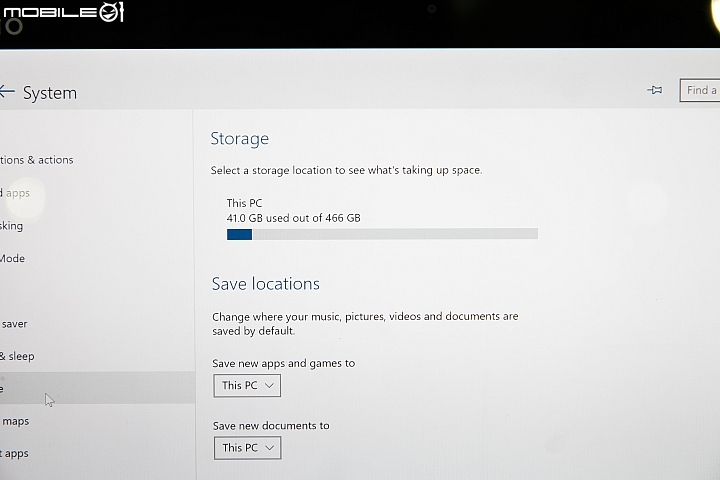Click the '41.0 GB used out of 466 GB' text
This screenshot has height=480, width=720.
(293, 218)
